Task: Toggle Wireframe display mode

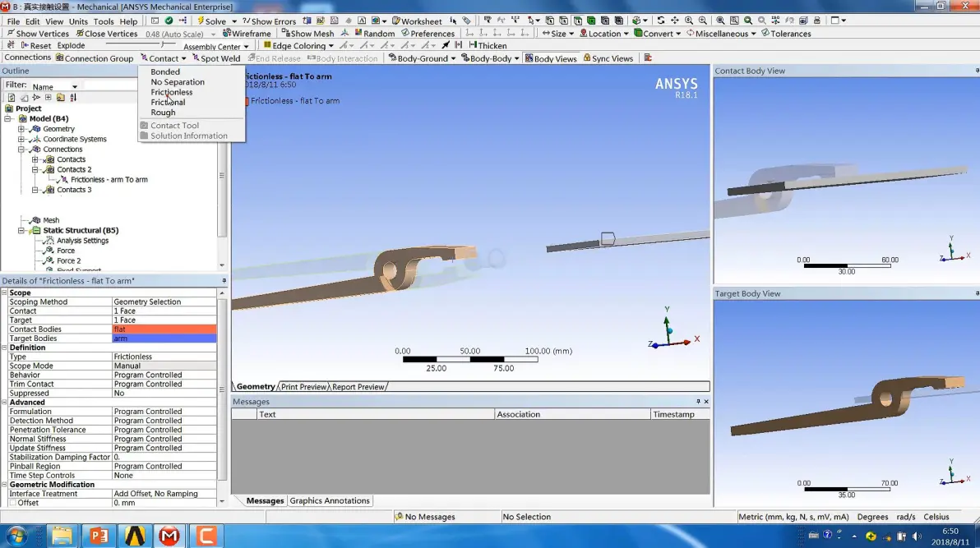Action: (247, 33)
